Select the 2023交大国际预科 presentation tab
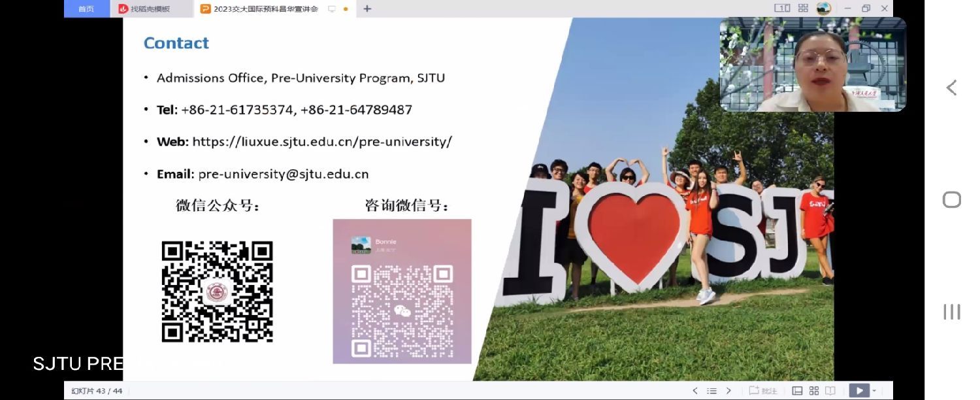980x400 pixels. (x=260, y=8)
